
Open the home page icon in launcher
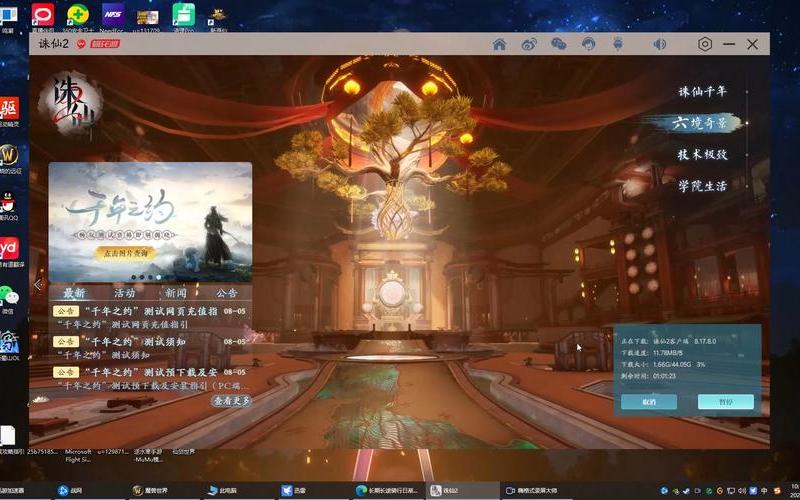pyautogui.click(x=499, y=44)
